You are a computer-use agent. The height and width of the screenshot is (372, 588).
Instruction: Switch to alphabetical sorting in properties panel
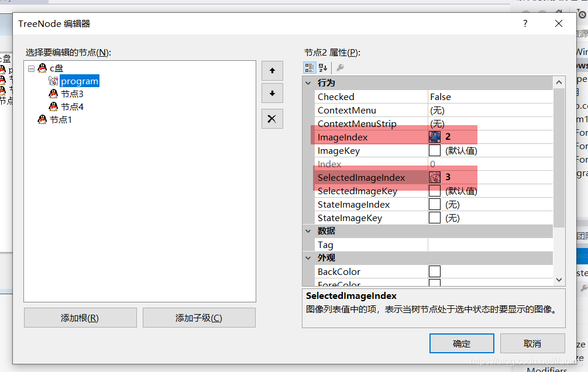tap(322, 67)
